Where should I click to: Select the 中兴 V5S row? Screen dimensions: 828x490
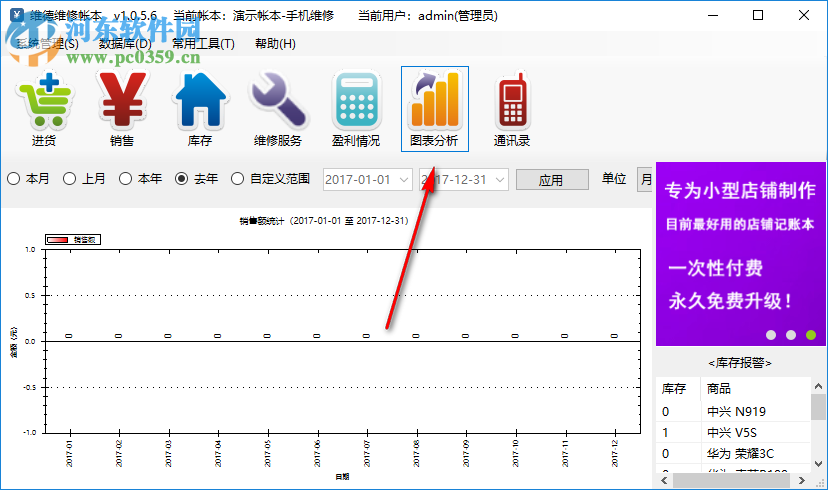tap(733, 432)
